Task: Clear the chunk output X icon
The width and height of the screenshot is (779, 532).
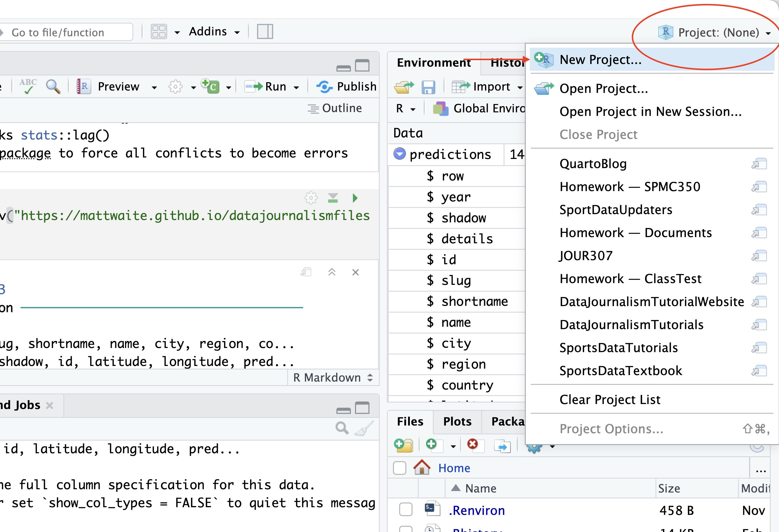Action: click(356, 272)
